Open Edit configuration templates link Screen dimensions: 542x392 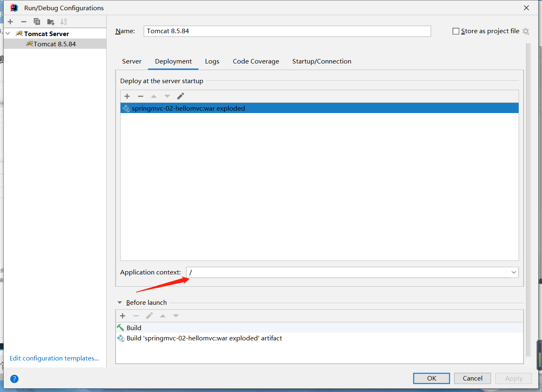pyautogui.click(x=55, y=358)
